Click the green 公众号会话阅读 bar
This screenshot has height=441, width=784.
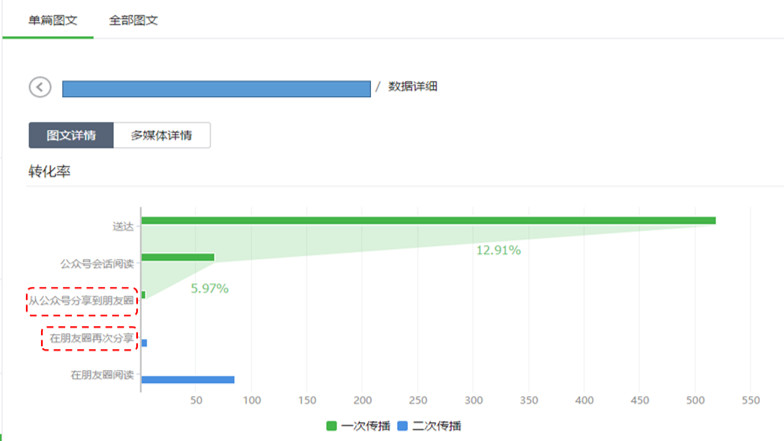pyautogui.click(x=178, y=258)
